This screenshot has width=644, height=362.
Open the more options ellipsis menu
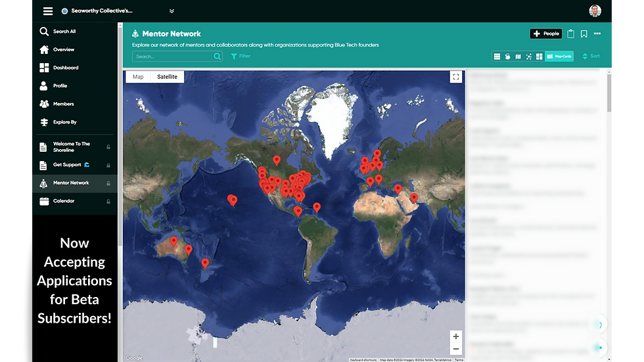click(x=597, y=34)
